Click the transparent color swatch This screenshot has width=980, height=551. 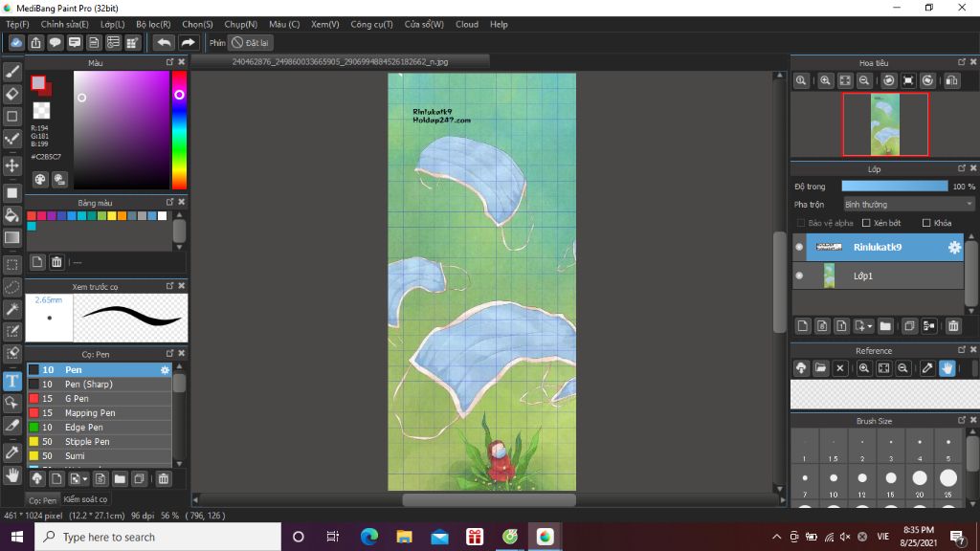click(x=41, y=111)
